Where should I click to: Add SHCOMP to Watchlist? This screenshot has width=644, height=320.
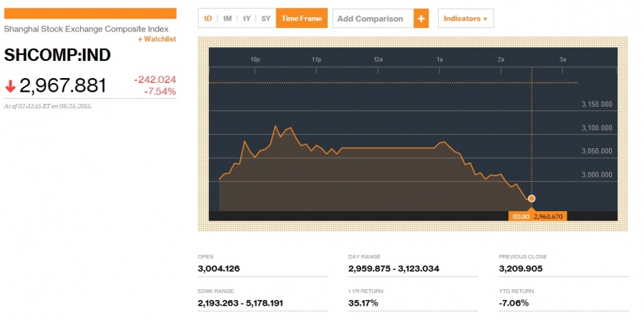(x=157, y=39)
